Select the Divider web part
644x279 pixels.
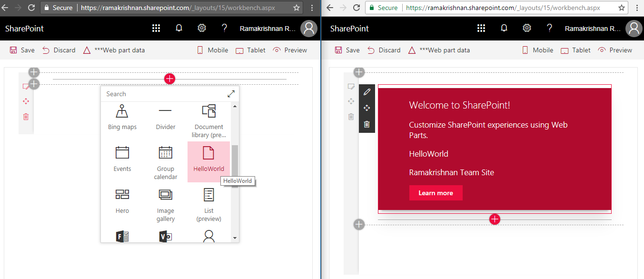(165, 117)
